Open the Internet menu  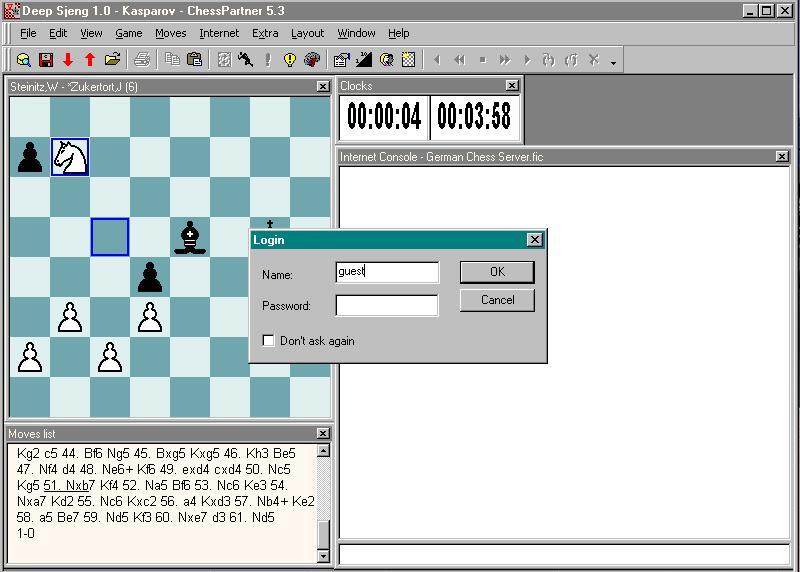[219, 33]
